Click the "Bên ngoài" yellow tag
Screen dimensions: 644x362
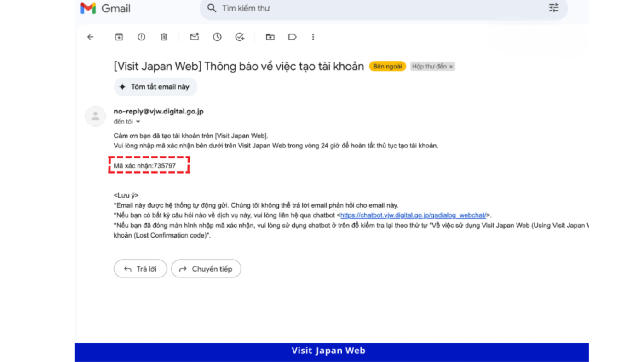pos(387,67)
